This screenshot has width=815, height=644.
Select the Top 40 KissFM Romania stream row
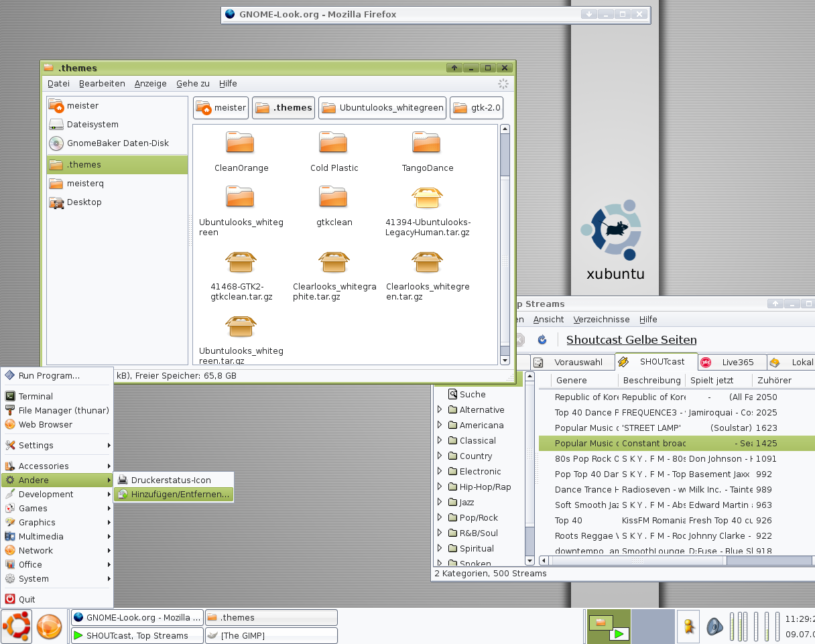pyautogui.click(x=677, y=520)
